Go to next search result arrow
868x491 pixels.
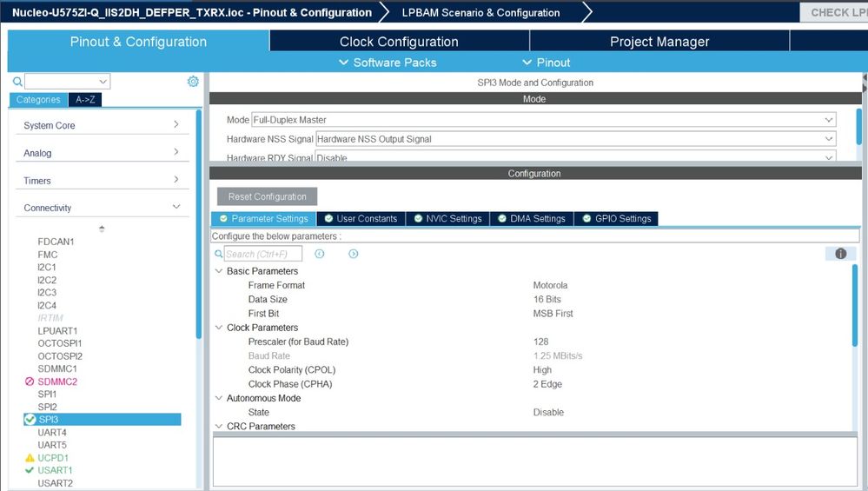(x=353, y=254)
